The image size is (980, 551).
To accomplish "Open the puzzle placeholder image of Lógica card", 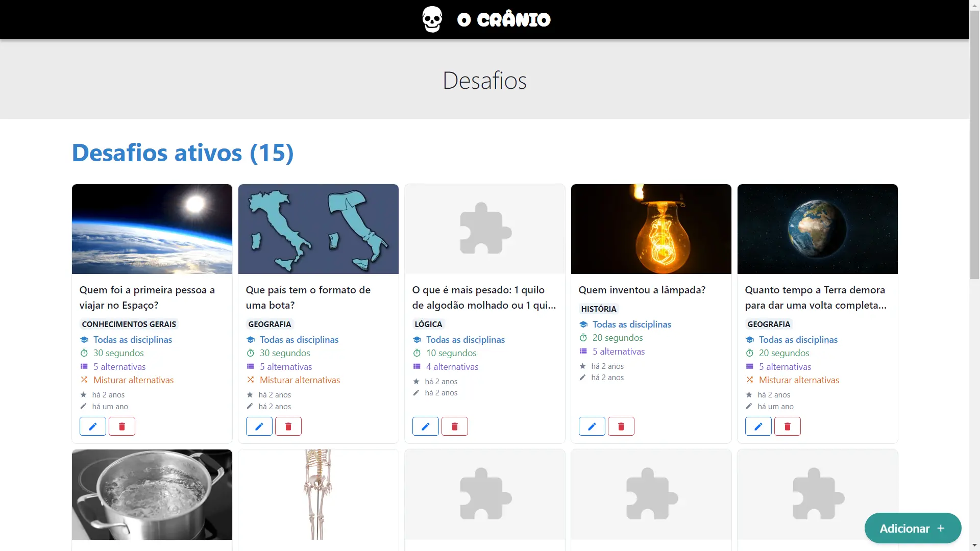I will (485, 229).
